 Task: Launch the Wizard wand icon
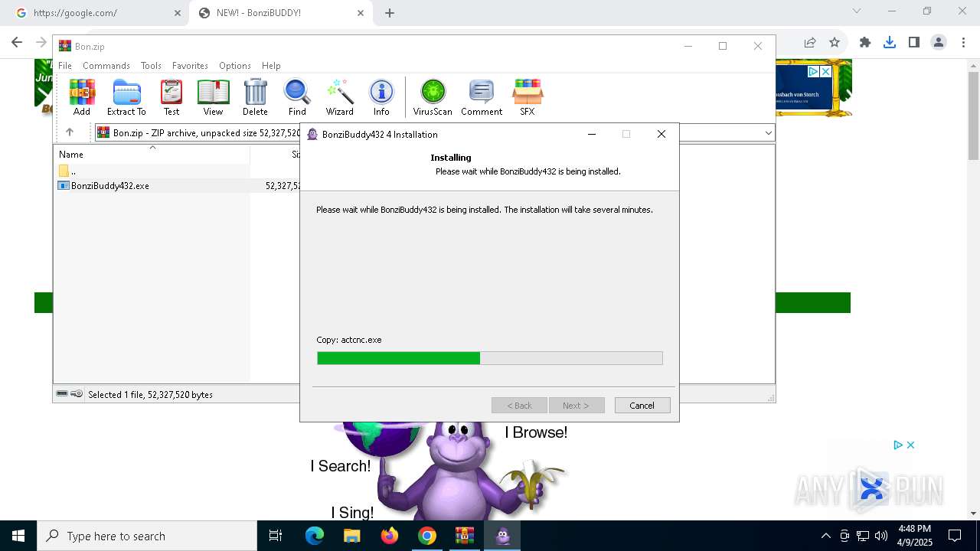point(339,97)
